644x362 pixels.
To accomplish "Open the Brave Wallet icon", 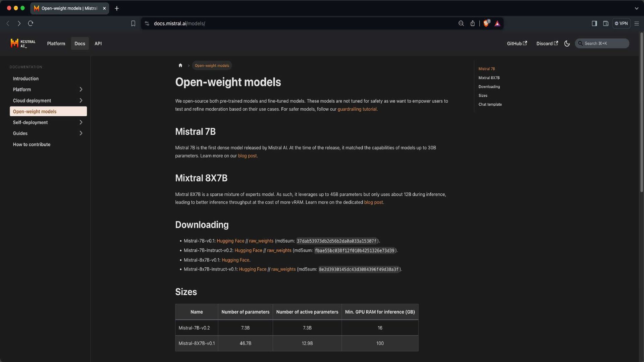I will click(x=606, y=23).
